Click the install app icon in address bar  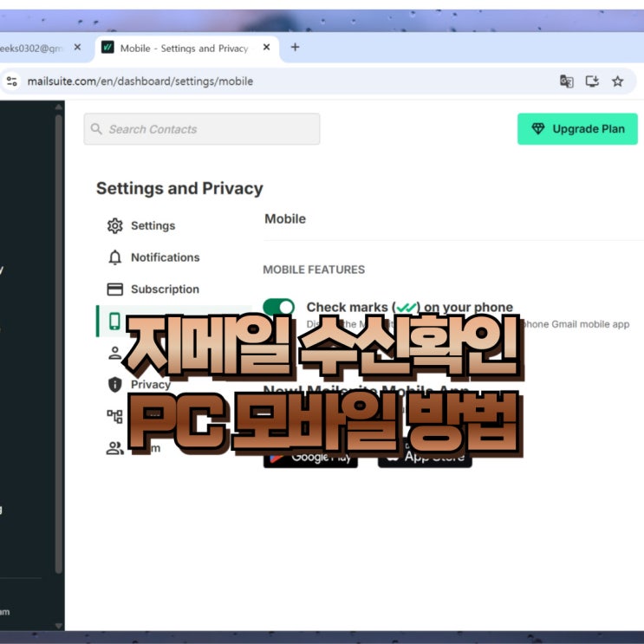click(x=592, y=81)
